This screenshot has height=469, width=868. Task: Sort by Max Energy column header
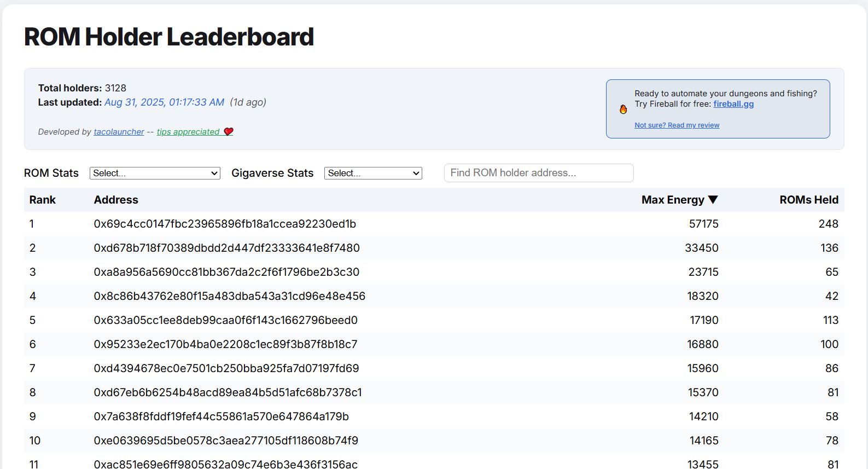pos(673,200)
